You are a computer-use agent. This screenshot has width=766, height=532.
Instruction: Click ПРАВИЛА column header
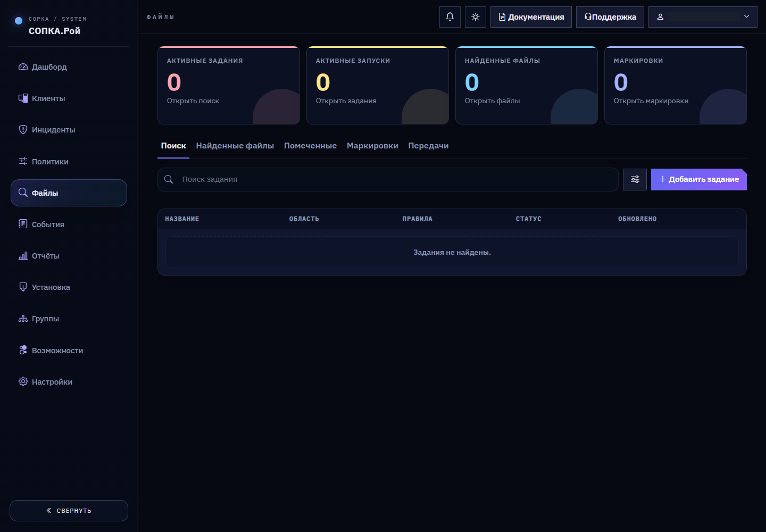pyautogui.click(x=418, y=219)
